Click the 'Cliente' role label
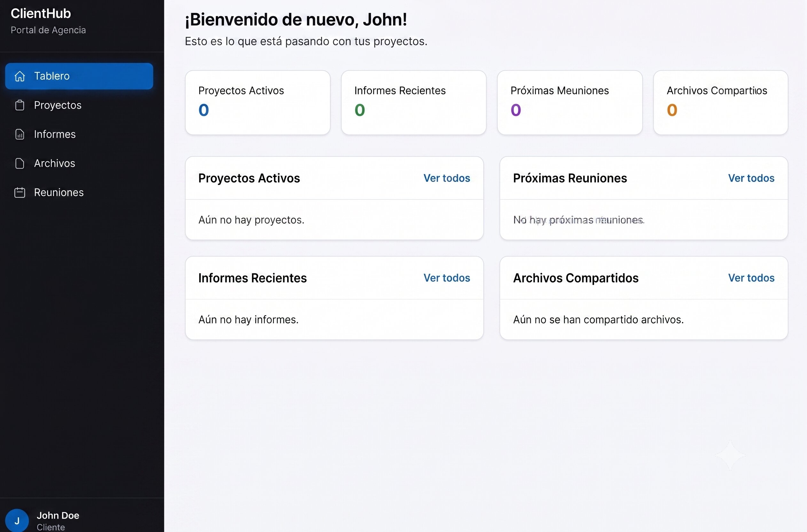The height and width of the screenshot is (532, 807). pos(51,527)
